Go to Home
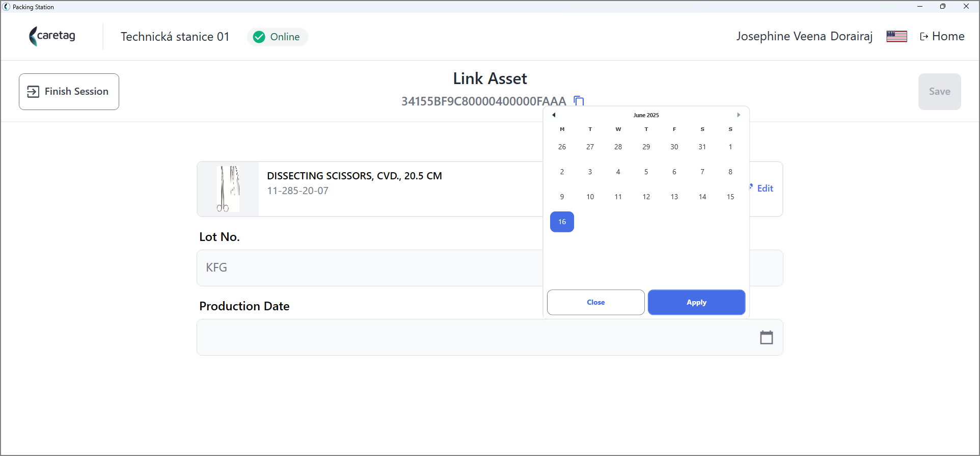Viewport: 980px width, 456px height. [x=942, y=36]
